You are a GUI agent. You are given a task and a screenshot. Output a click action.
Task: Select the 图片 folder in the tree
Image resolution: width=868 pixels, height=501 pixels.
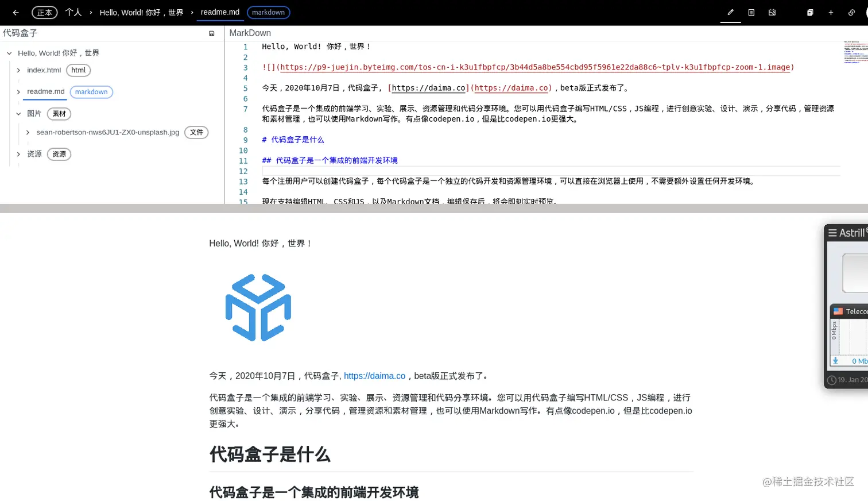pos(34,114)
